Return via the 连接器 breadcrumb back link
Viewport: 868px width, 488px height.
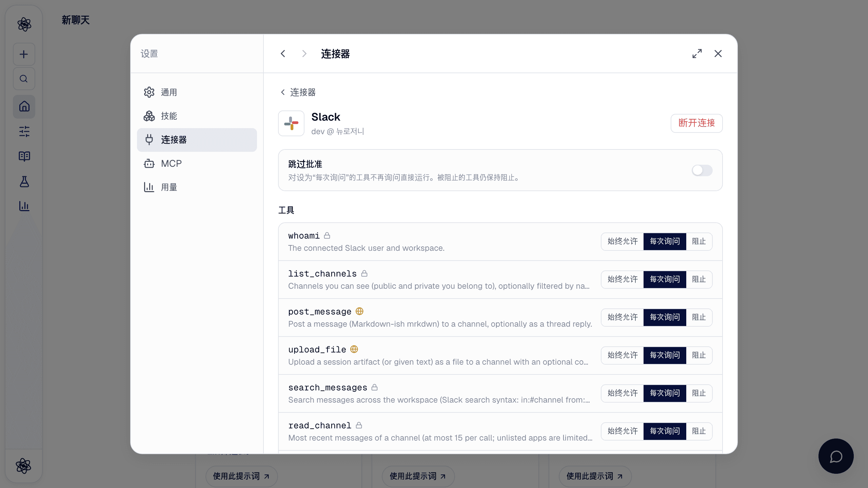(x=298, y=92)
